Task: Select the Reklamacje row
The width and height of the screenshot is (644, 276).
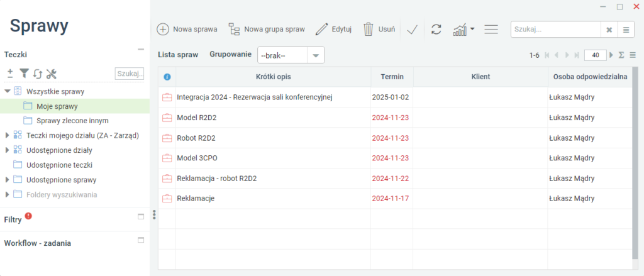Action: point(396,199)
